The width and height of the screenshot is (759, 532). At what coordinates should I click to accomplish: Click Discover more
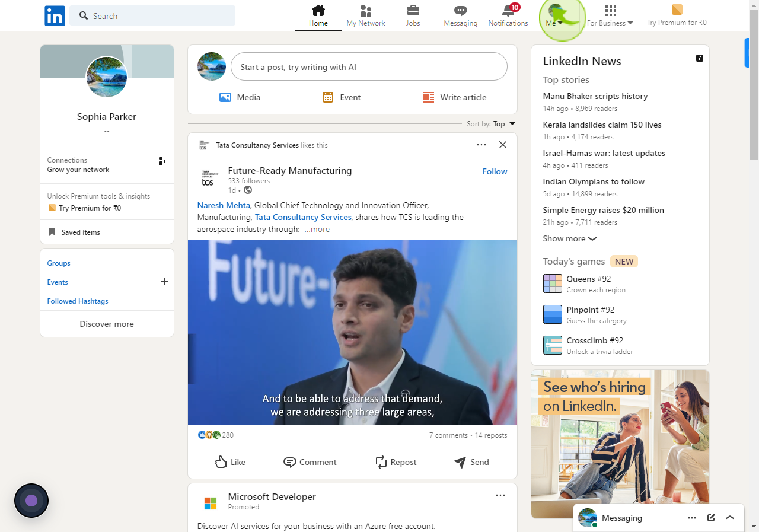click(107, 324)
